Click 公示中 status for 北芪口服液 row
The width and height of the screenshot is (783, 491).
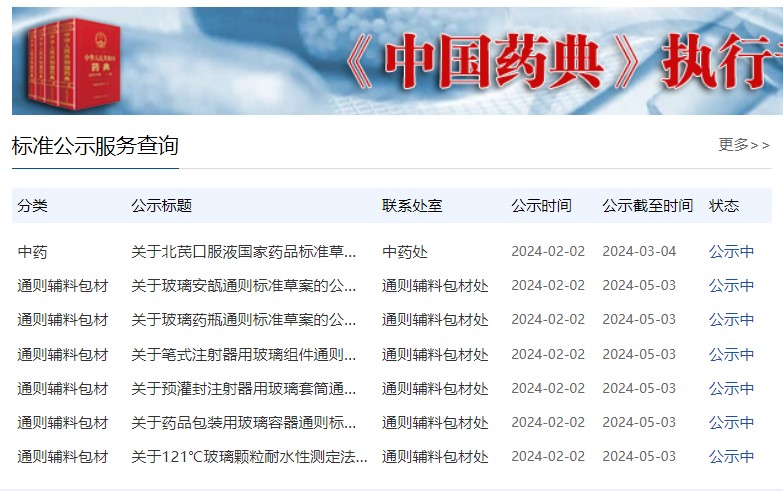[732, 252]
